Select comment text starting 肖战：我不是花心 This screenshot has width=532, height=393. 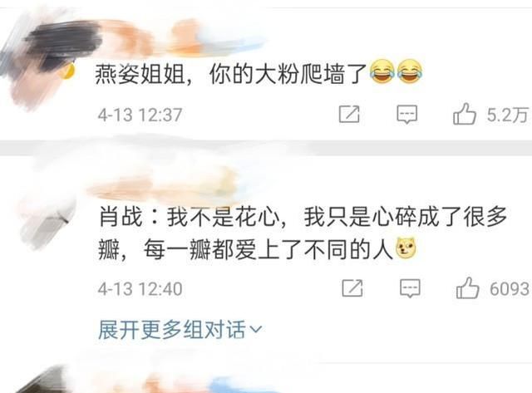tap(303, 233)
